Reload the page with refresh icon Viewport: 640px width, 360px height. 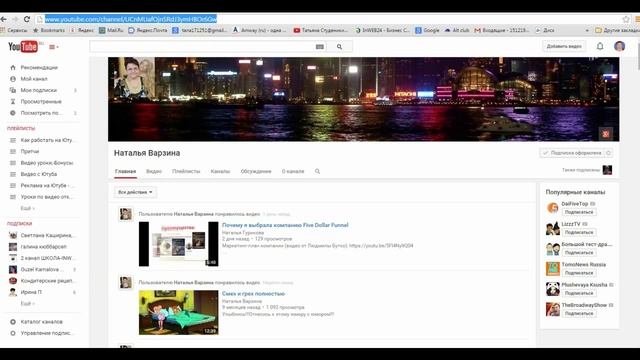(x=27, y=19)
